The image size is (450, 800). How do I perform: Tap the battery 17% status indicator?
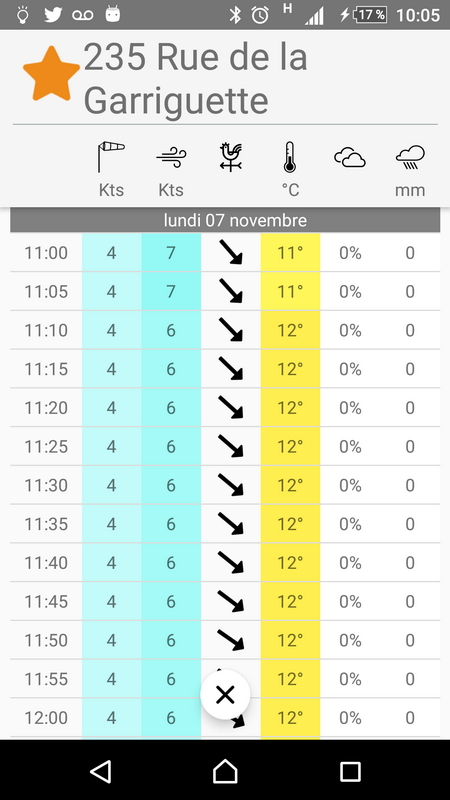(x=363, y=15)
